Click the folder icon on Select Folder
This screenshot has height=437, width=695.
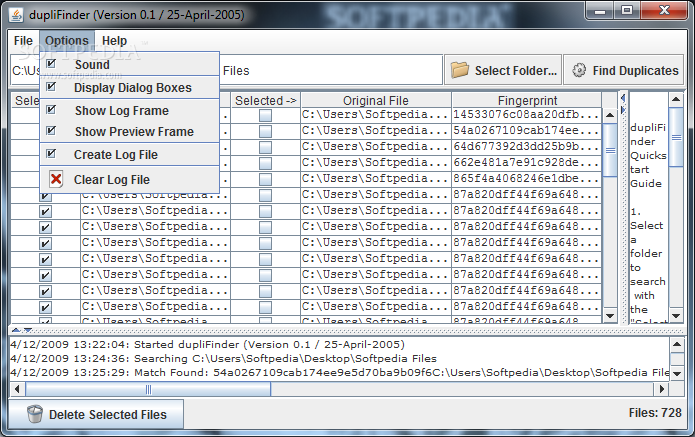(460, 70)
